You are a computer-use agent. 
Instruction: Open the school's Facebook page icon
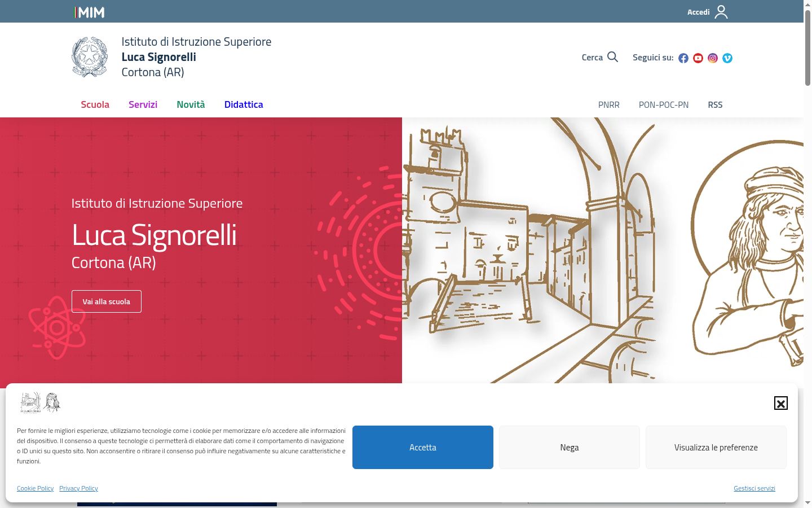pos(683,58)
